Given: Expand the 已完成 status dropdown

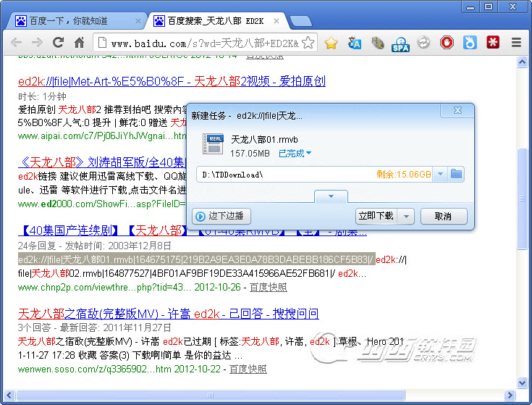Looking at the screenshot, I should [295, 154].
